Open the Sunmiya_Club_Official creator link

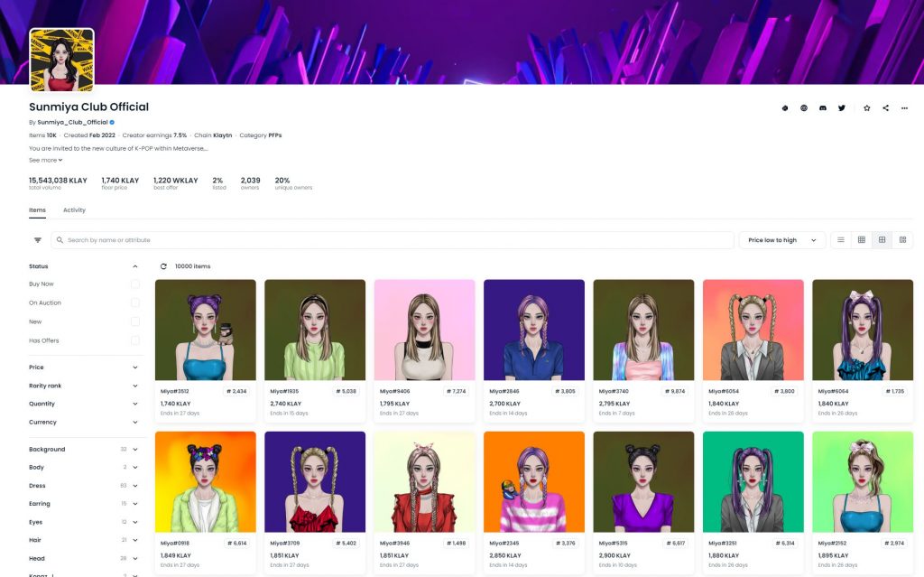pos(72,122)
